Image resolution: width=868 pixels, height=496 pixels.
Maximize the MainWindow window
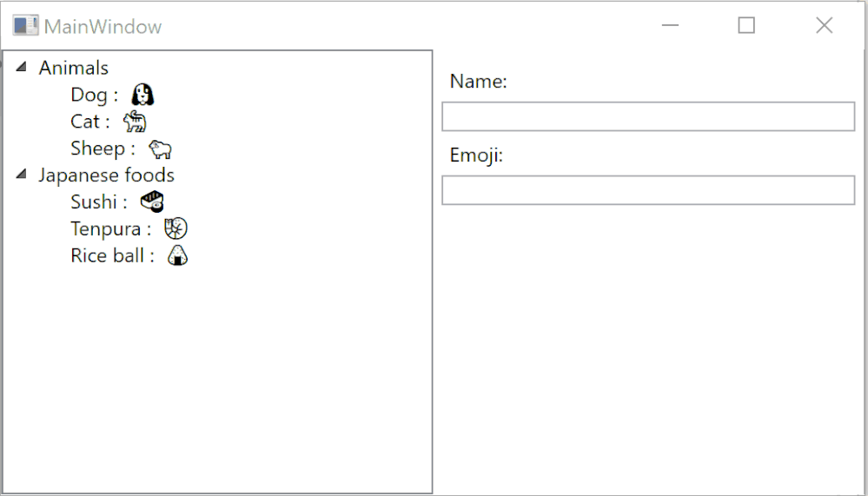tap(746, 26)
